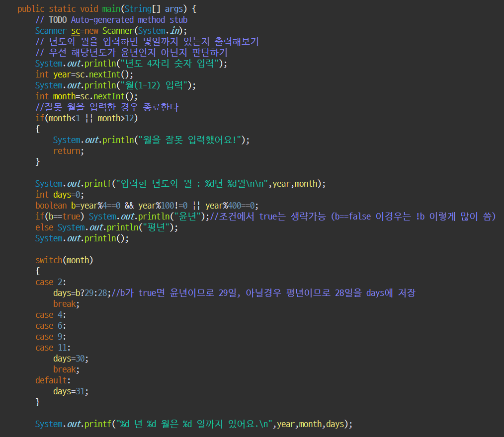Click the 'case 9:' label
Viewport: 504px width, 437px height.
click(51, 337)
